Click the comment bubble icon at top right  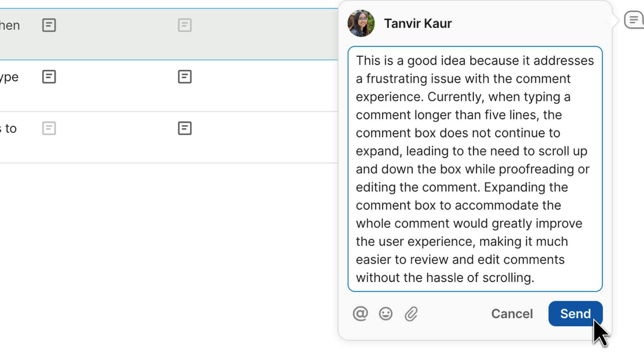(x=634, y=20)
